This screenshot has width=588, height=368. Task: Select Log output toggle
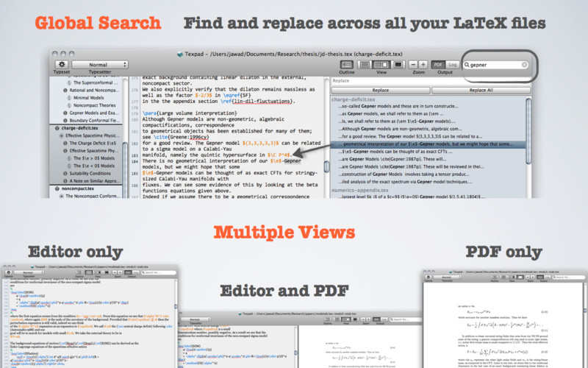tap(453, 65)
